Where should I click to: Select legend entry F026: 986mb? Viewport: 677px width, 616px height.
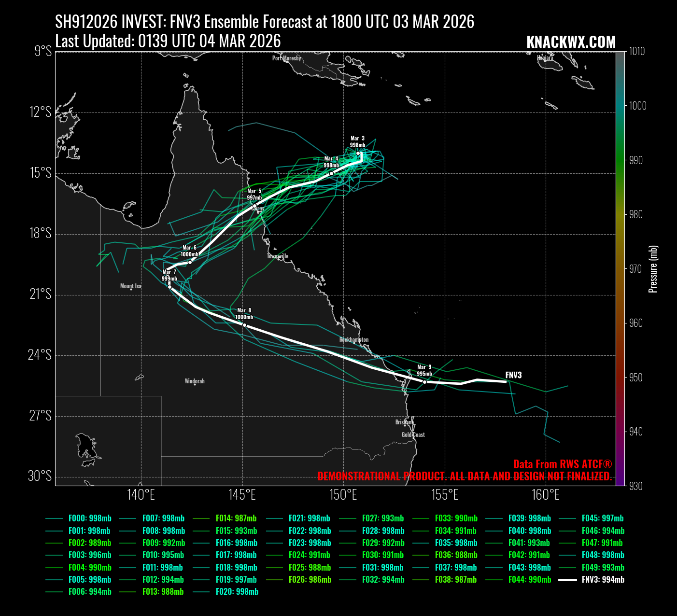(x=310, y=580)
